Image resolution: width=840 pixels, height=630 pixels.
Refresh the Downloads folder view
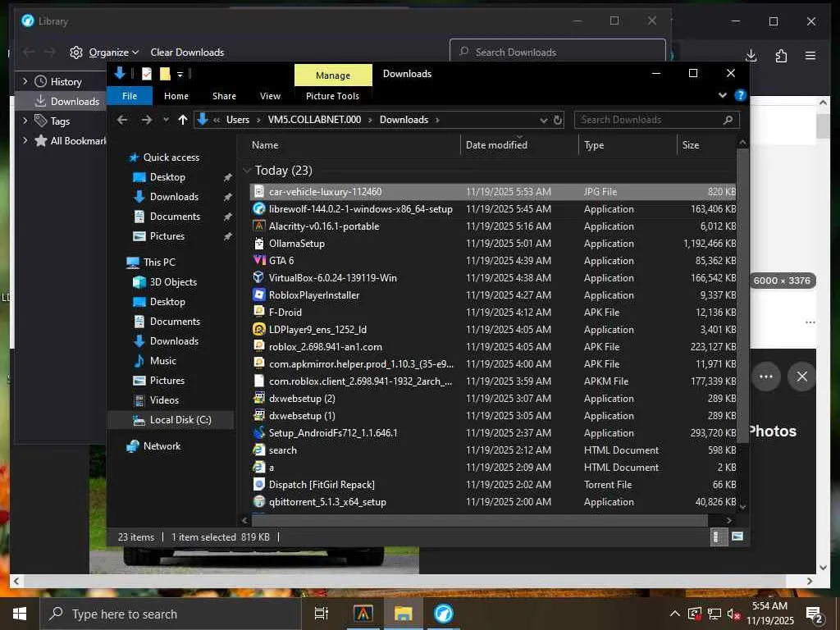pyautogui.click(x=558, y=120)
